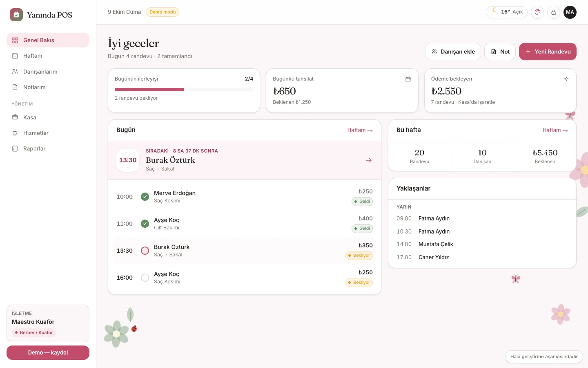This screenshot has width=588, height=368.
Task: Mark Ayşe Koç 16:00 appointment as done
Action: click(145, 278)
